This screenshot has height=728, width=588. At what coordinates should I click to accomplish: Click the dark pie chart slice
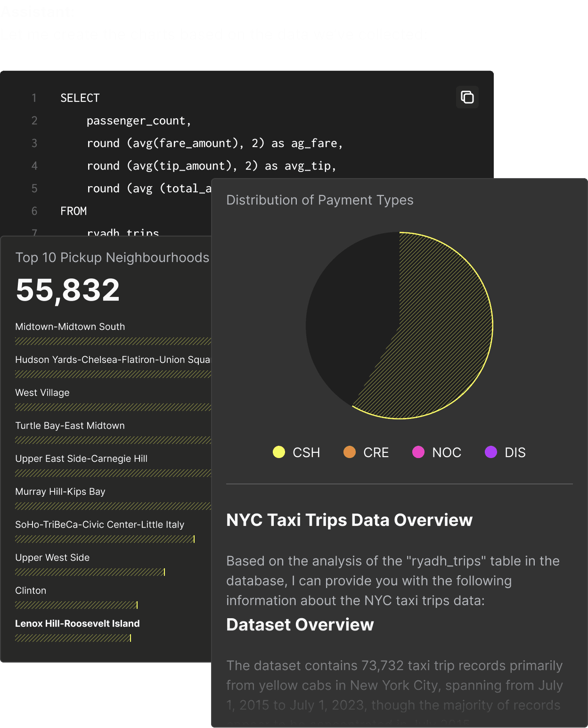click(349, 316)
